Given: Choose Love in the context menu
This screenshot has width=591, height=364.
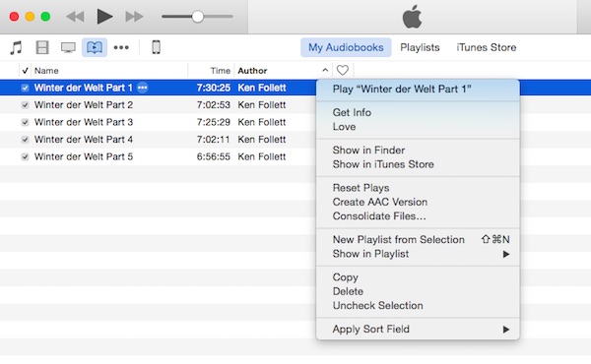Looking at the screenshot, I should 418,127.
